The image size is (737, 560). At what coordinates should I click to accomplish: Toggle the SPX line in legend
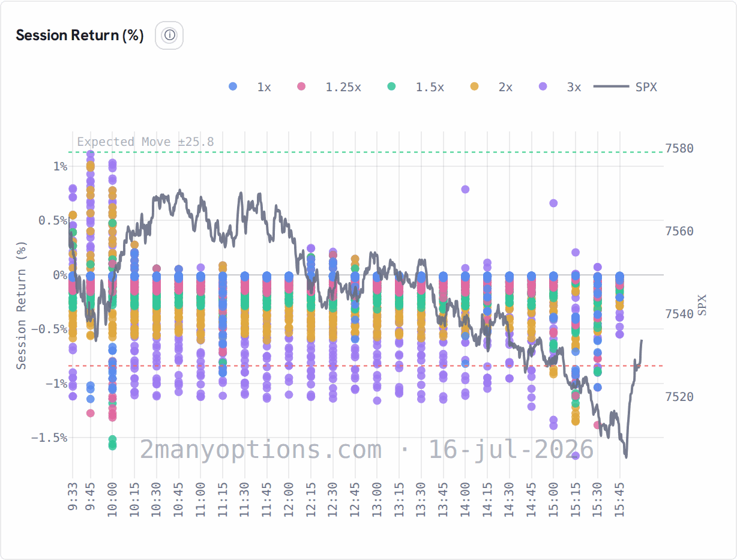coord(625,87)
